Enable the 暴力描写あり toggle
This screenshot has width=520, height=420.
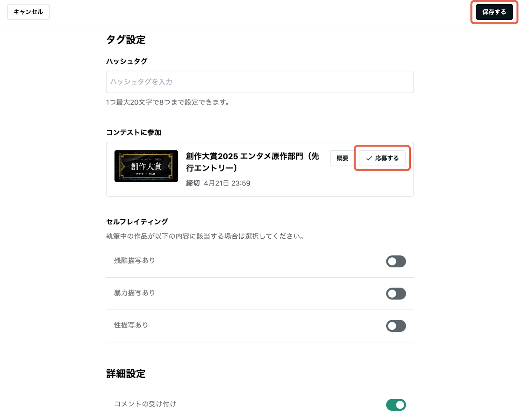[396, 294]
